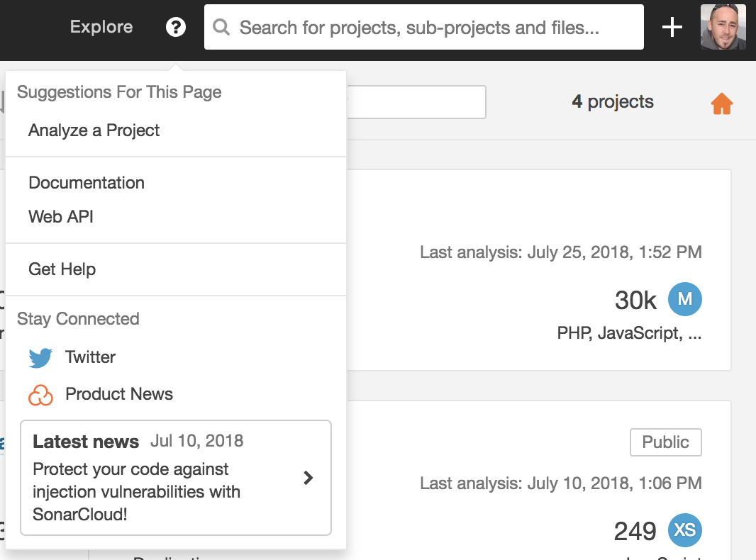
Task: Click the blue M size badge
Action: point(684,299)
